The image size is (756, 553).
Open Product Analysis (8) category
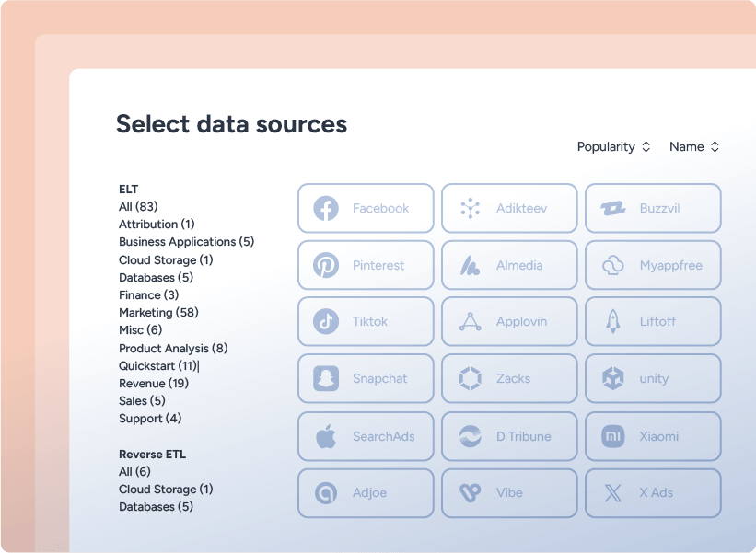tap(173, 349)
